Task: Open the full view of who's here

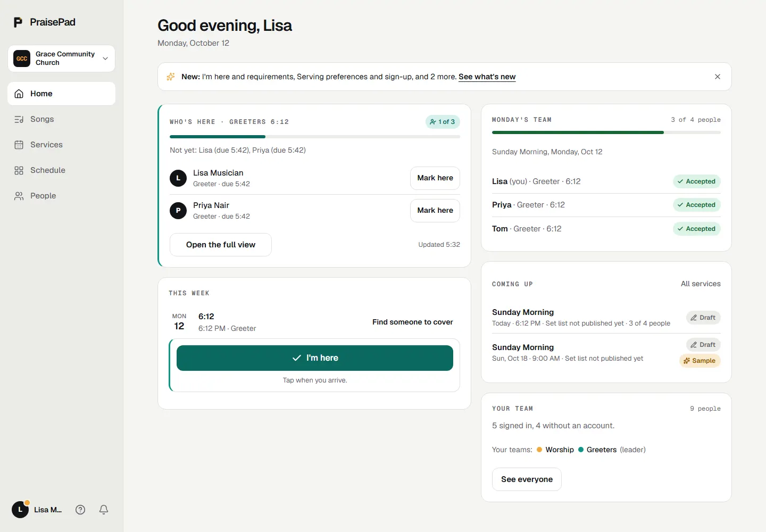Action: (x=221, y=245)
